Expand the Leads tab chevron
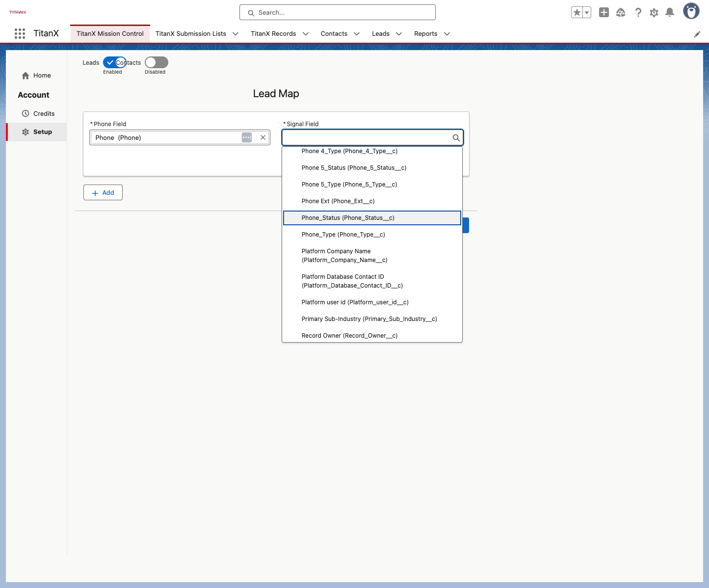Screen dimensions: 709x588 [399, 34]
